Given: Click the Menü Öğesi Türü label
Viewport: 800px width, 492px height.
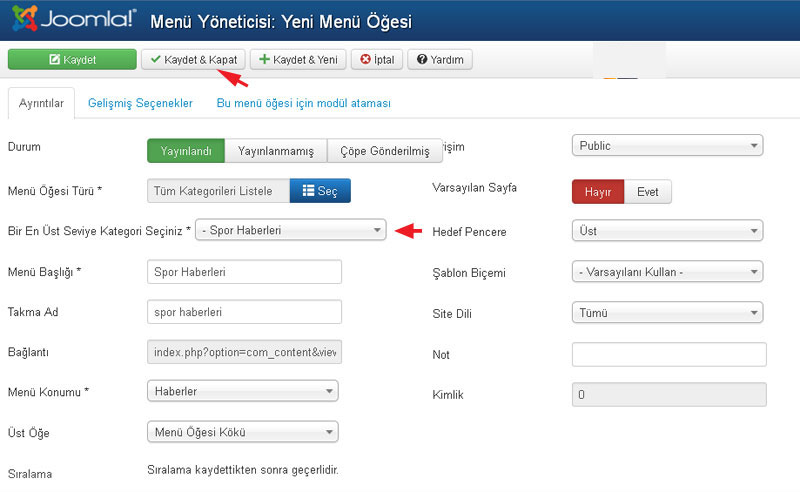Looking at the screenshot, I should pyautogui.click(x=55, y=191).
